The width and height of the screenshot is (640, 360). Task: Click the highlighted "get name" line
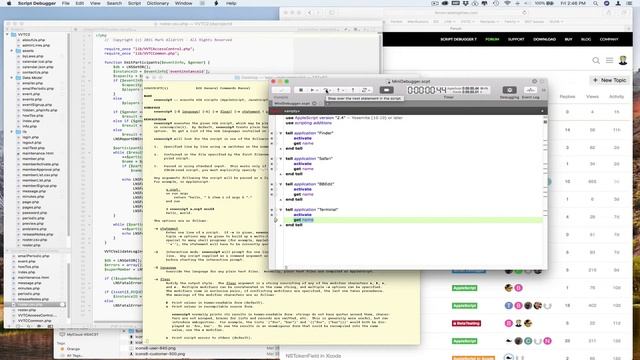pyautogui.click(x=413, y=220)
